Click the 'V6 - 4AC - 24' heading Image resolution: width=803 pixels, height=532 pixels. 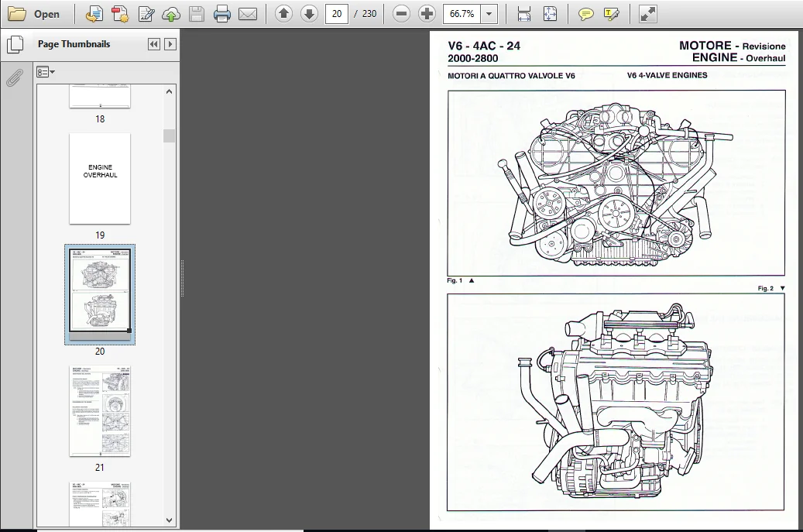[x=484, y=46]
